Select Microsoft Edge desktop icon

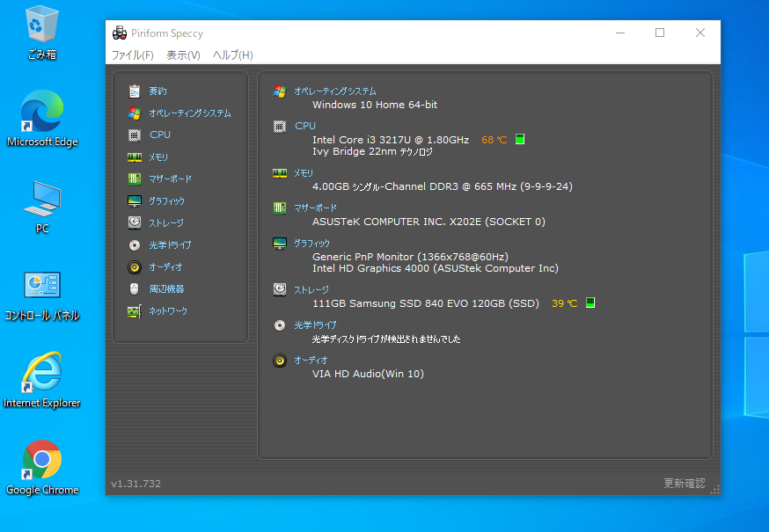pos(42,119)
